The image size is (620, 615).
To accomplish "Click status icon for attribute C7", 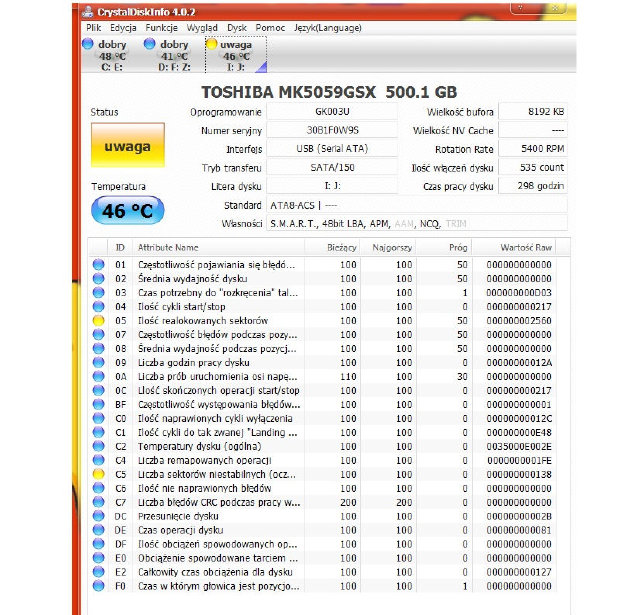I will click(98, 502).
